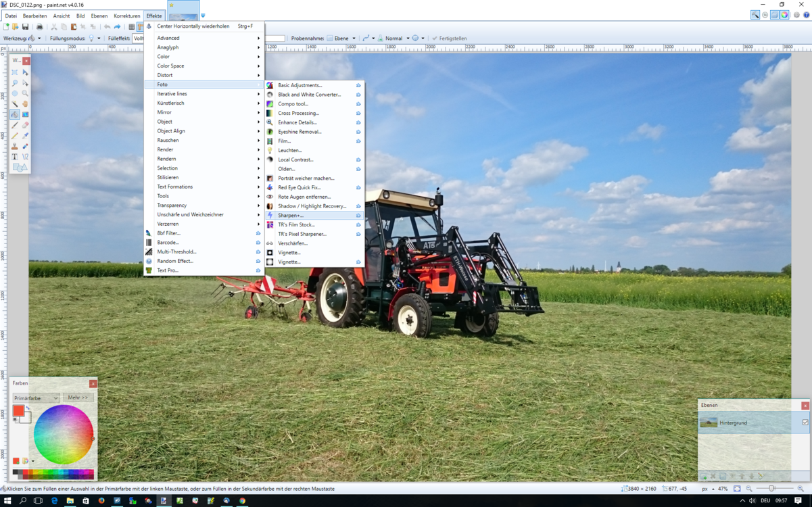Screen dimensions: 812x507
Task: Open the Settings gear icon
Action: tap(796, 15)
